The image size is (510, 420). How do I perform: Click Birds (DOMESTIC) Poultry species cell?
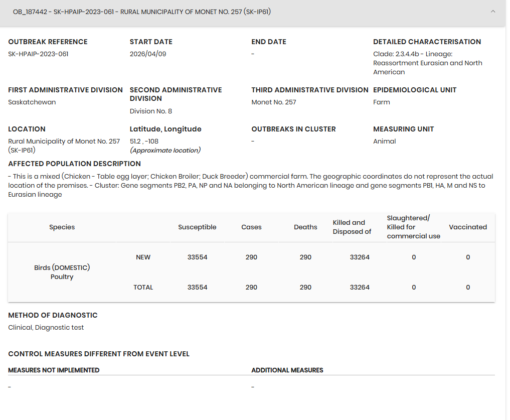point(62,272)
